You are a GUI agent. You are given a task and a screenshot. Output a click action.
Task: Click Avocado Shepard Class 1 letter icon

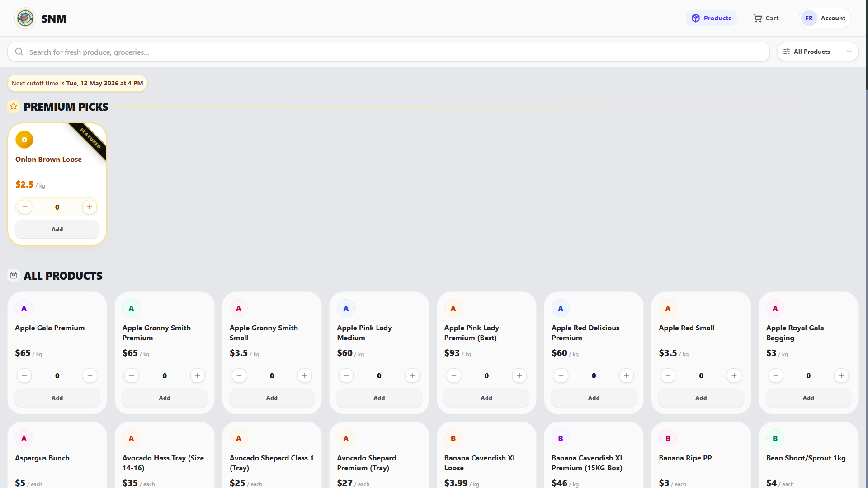point(239,438)
